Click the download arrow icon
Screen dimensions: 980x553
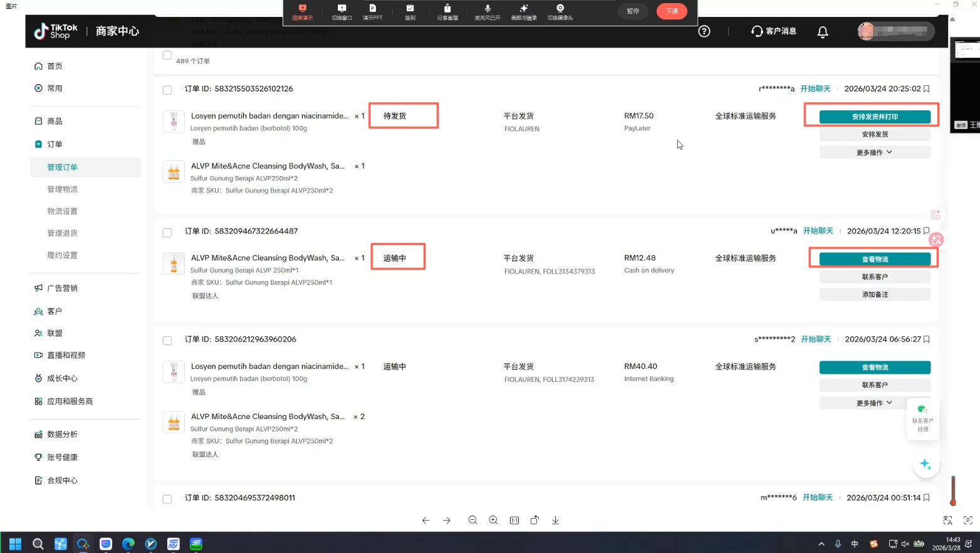click(555, 520)
